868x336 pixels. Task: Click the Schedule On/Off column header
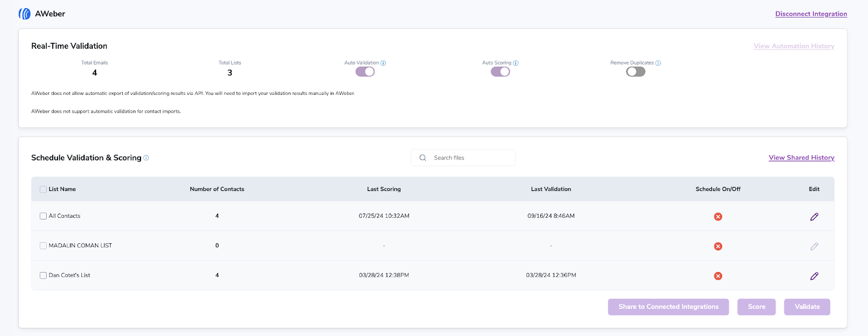coord(718,189)
